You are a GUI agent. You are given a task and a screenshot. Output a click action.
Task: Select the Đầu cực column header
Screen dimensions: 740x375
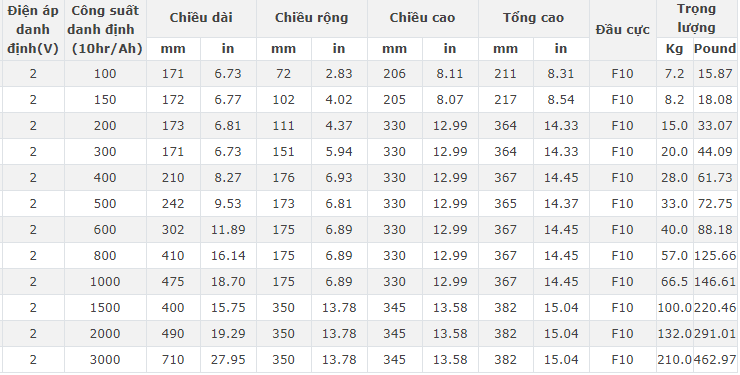(622, 30)
